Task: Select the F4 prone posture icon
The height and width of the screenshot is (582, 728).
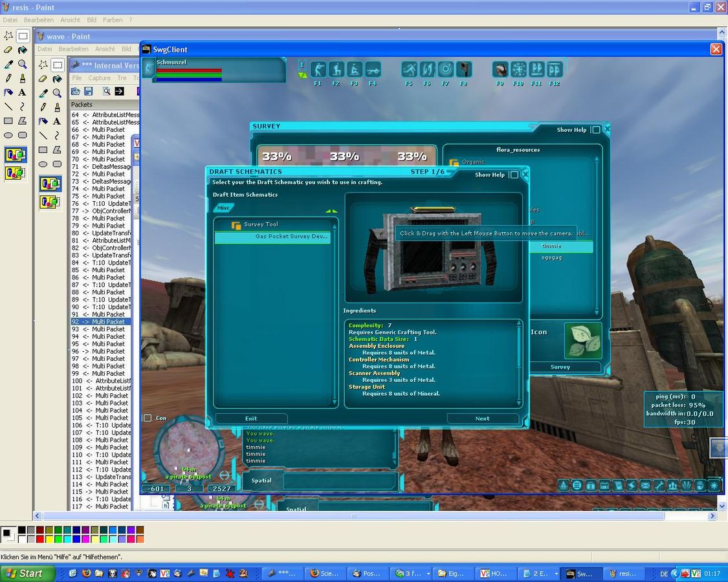Action: click(x=373, y=70)
